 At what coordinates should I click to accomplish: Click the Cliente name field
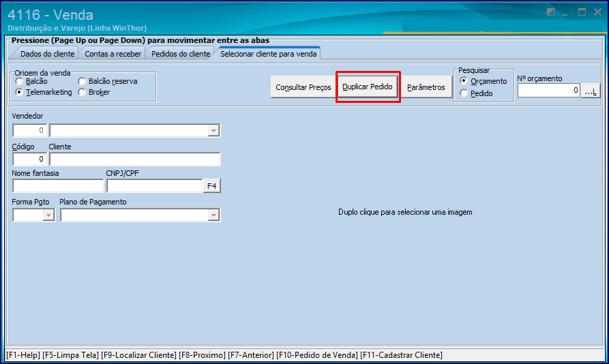pyautogui.click(x=135, y=159)
